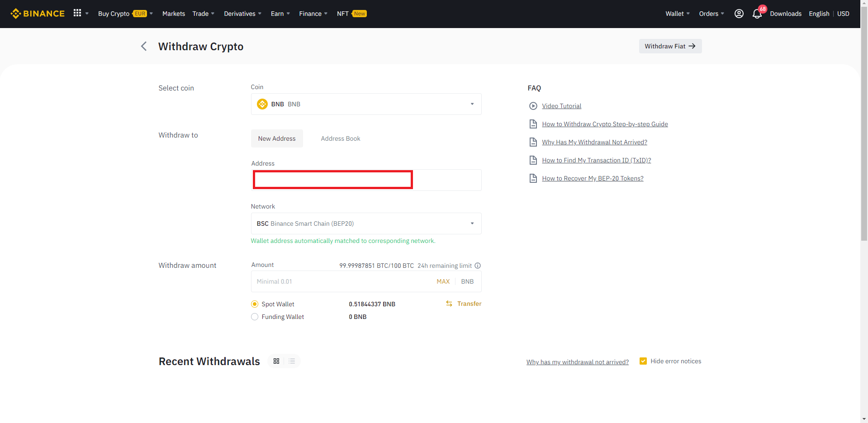Click the Transfer link
The width and height of the screenshot is (868, 423).
tap(469, 304)
